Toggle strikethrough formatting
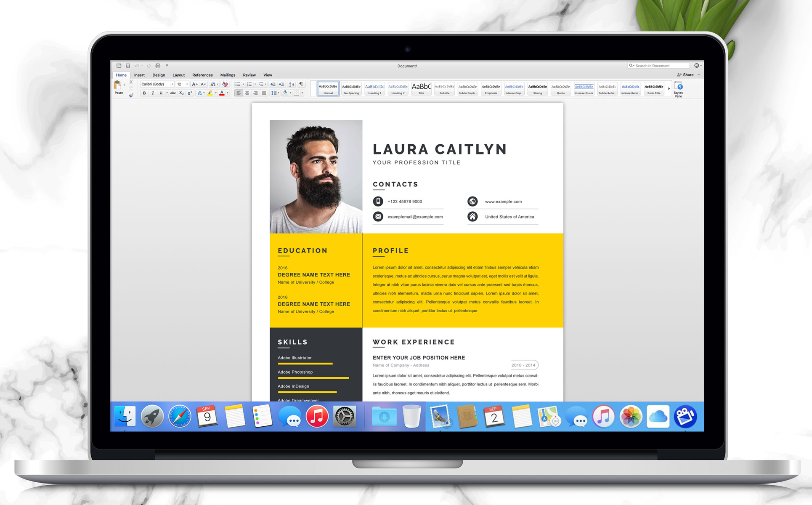812x505 pixels. click(x=173, y=93)
